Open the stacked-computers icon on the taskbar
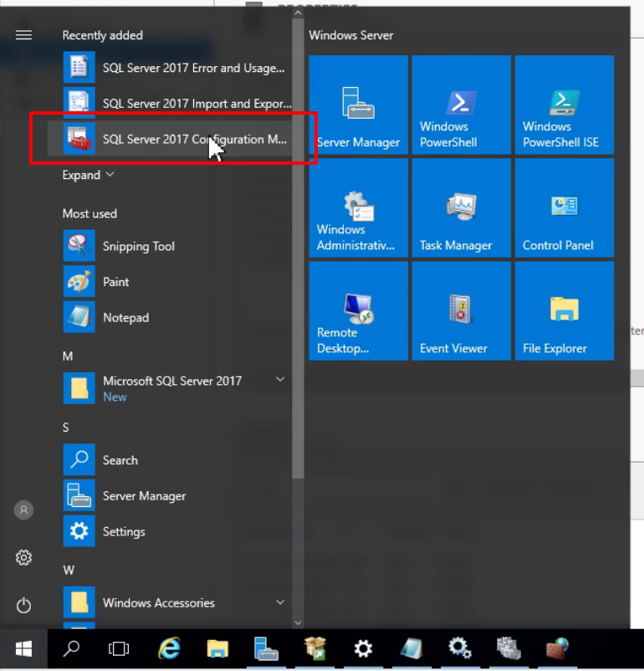The image size is (644, 671). 509,648
